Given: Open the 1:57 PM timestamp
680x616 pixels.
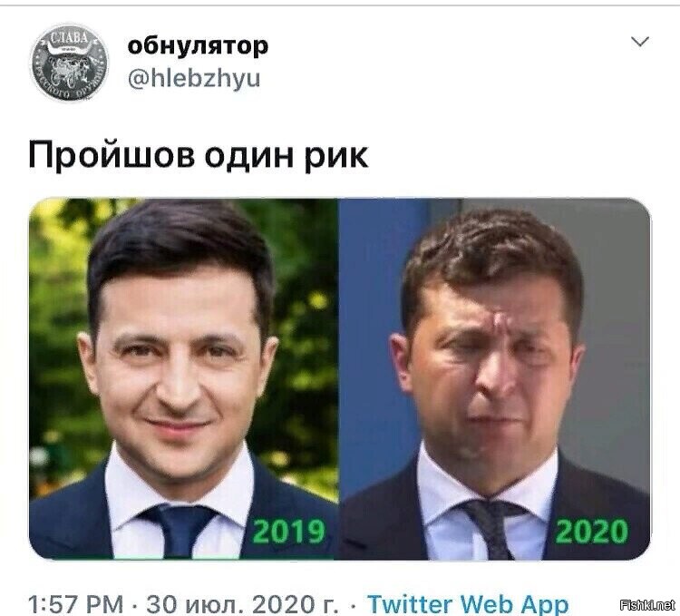Looking at the screenshot, I should point(76,604).
